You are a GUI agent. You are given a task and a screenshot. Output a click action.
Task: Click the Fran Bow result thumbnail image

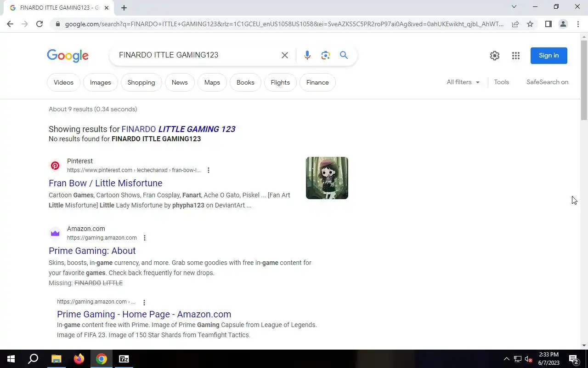pos(327,178)
